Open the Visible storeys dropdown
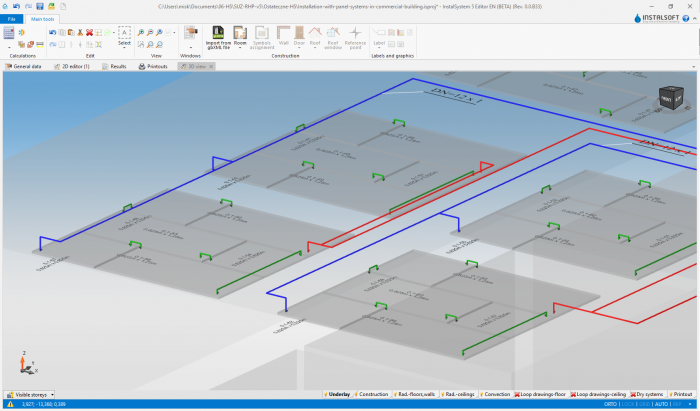This screenshot has width=700, height=411. point(31,395)
